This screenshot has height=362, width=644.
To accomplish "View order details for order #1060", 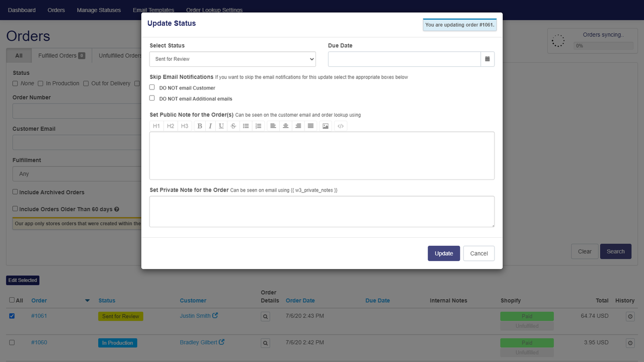I will coord(266,343).
